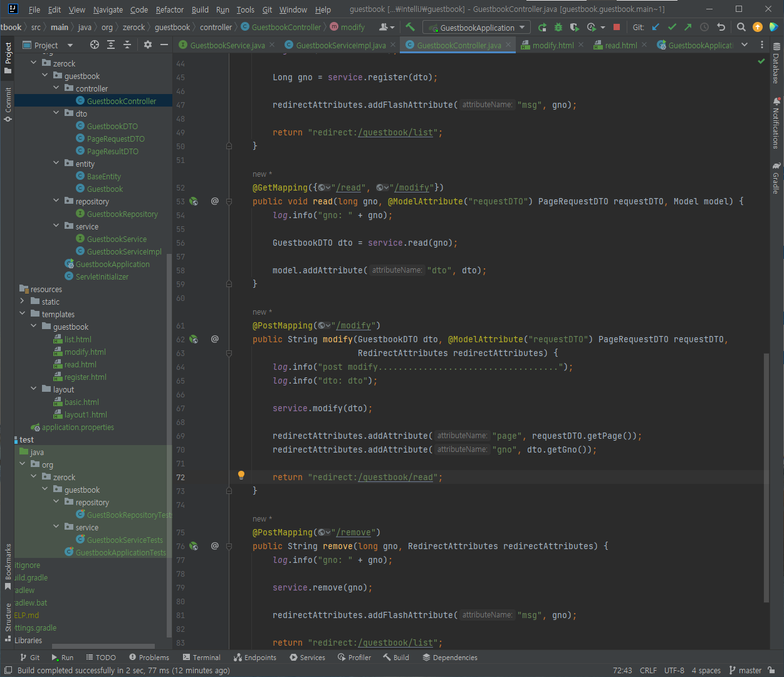The height and width of the screenshot is (677, 784).
Task: Hide the Project panel with minus icon
Action: click(164, 45)
